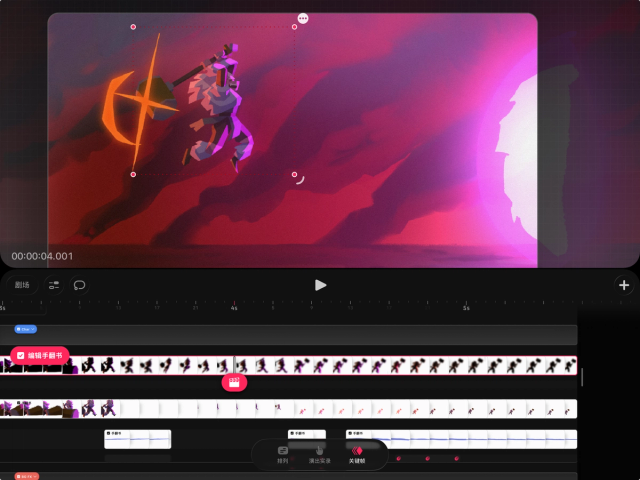Select the highlighted flipbook track with dark figures
Screen dimensions: 640x480
coord(288,365)
